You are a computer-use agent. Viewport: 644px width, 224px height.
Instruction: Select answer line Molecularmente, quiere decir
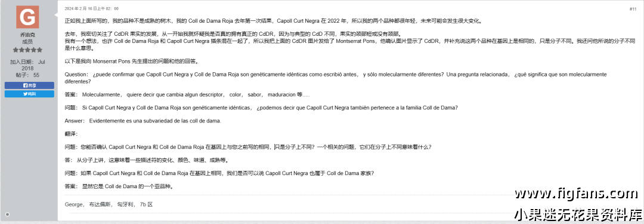187,95
